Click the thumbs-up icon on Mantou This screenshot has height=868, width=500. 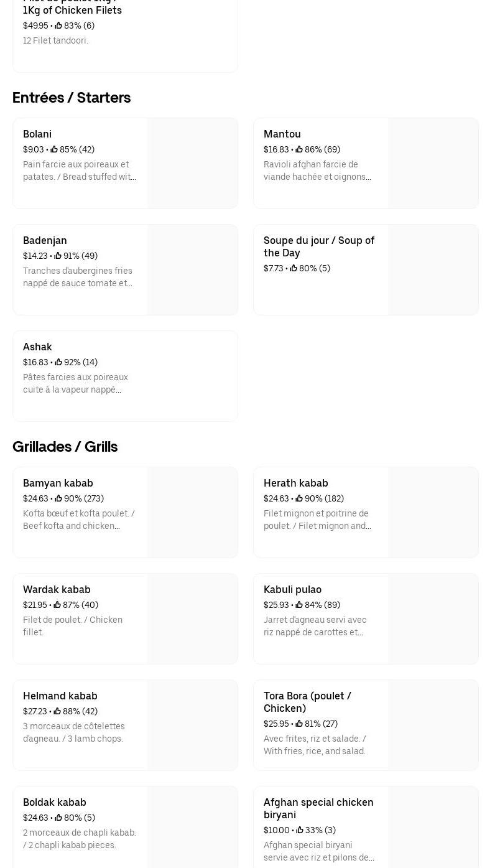(299, 150)
